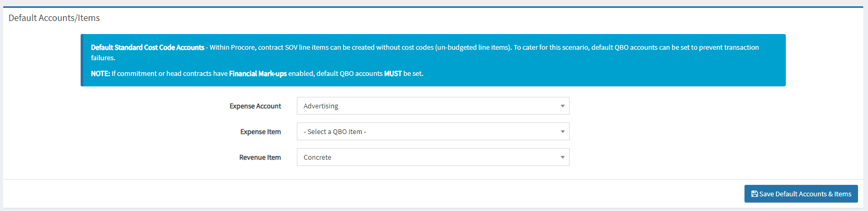Click the 'NOTE:' text in banner

click(100, 73)
